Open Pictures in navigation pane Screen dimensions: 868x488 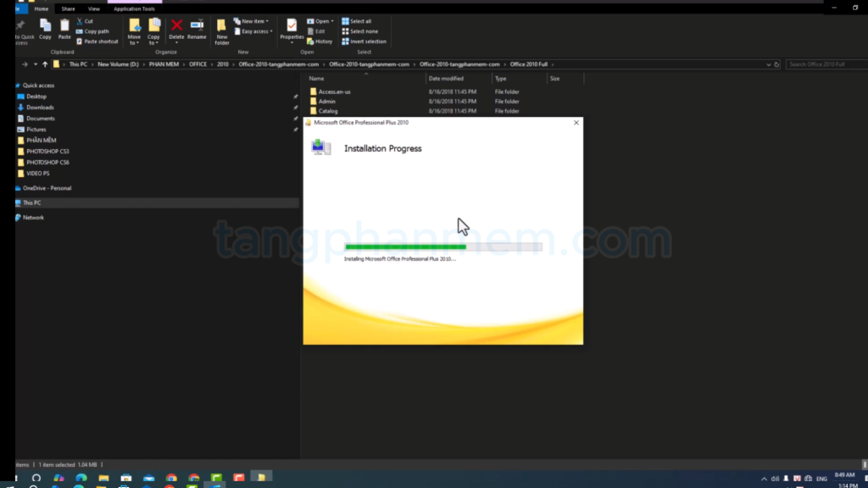[36, 130]
